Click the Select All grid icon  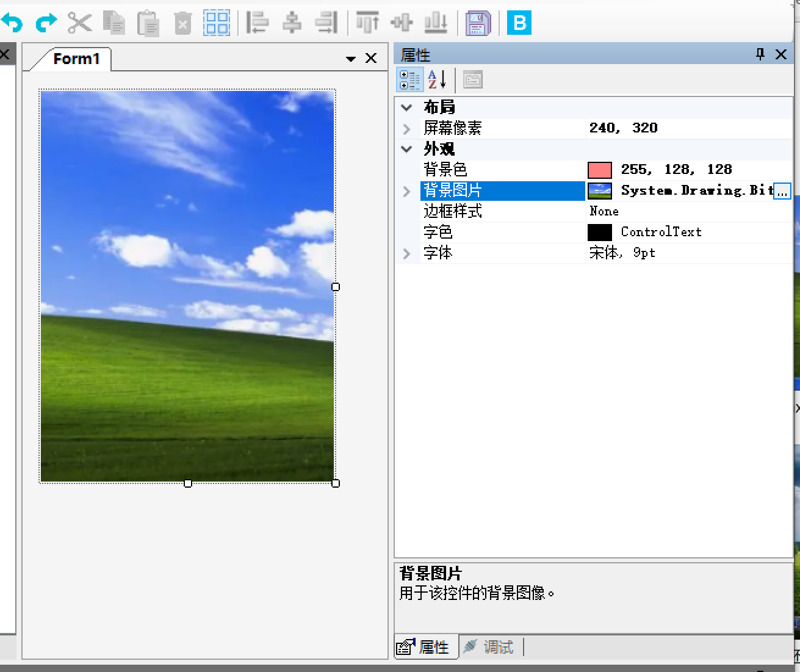pyautogui.click(x=217, y=23)
